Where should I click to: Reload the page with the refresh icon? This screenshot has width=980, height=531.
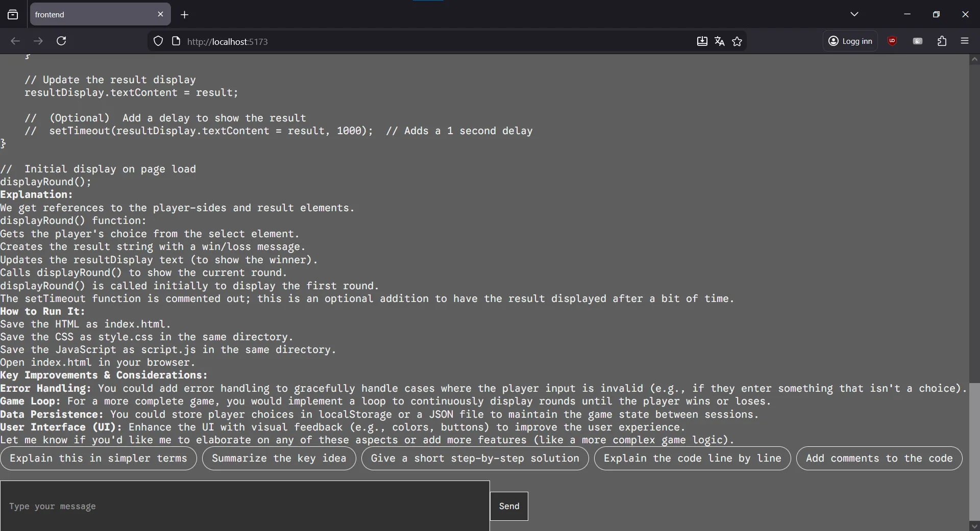61,41
